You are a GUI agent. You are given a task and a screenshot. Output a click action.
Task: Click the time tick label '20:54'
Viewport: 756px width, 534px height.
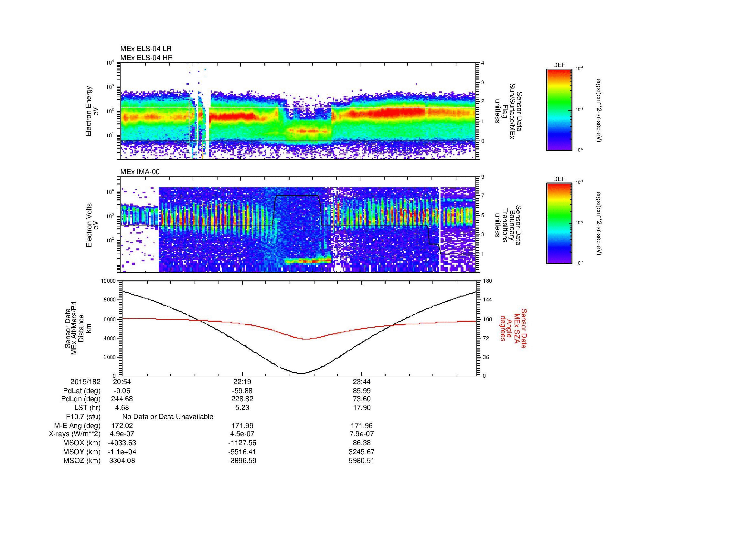tap(122, 382)
